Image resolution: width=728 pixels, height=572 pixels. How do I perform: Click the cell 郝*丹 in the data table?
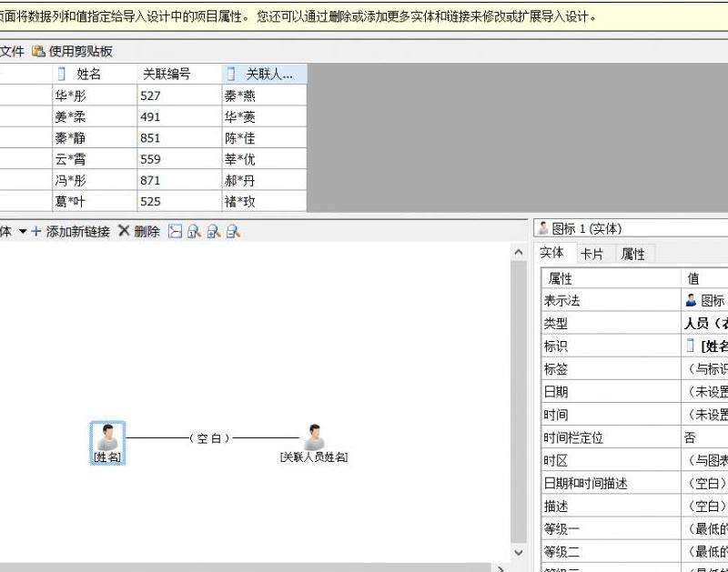pos(265,180)
